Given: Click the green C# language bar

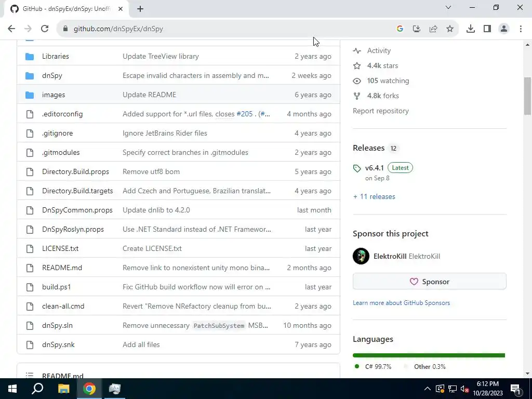Looking at the screenshot, I should [429, 355].
